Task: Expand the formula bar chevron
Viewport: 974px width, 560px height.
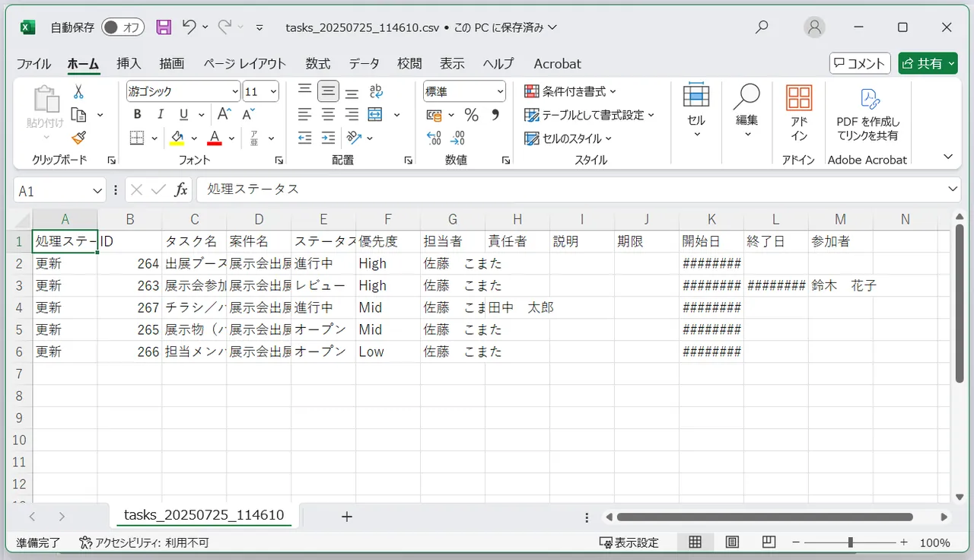Action: click(954, 189)
